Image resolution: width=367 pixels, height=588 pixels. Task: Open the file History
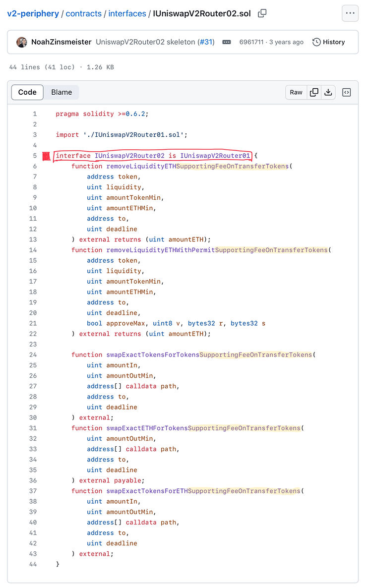coord(328,42)
